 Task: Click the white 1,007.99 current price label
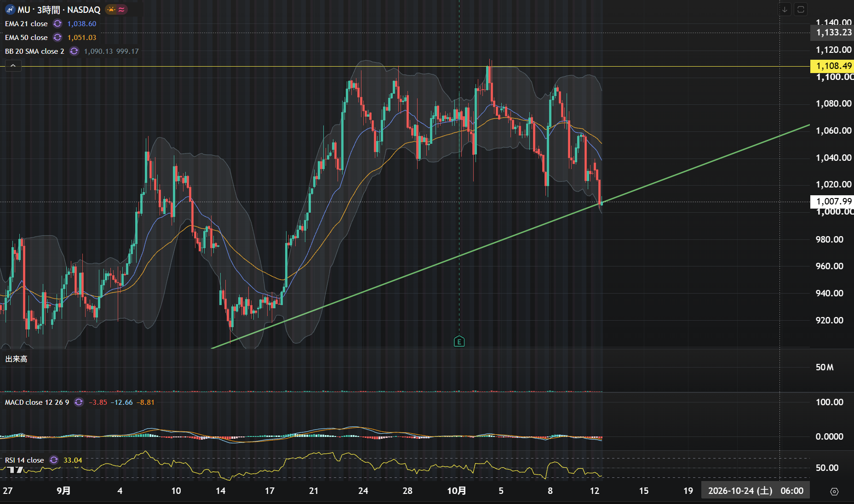(x=832, y=202)
